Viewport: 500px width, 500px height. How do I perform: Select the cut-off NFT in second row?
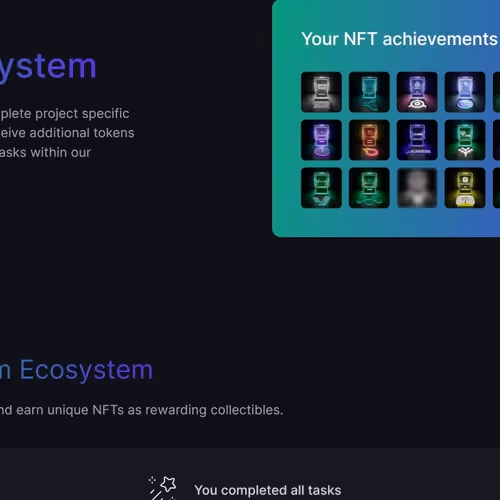pyautogui.click(x=496, y=140)
